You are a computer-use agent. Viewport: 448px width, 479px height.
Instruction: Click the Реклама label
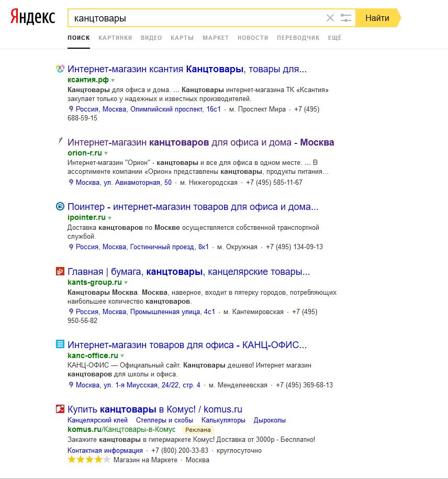198,430
